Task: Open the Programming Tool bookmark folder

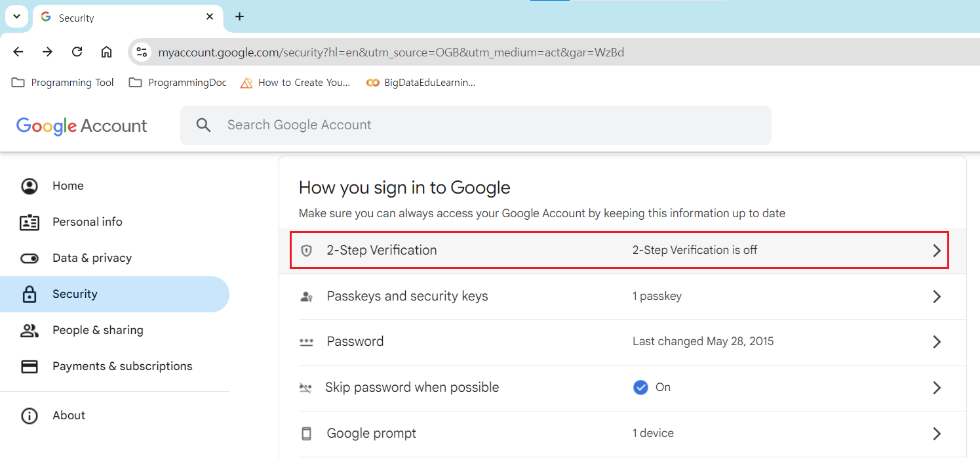Action: [x=64, y=83]
